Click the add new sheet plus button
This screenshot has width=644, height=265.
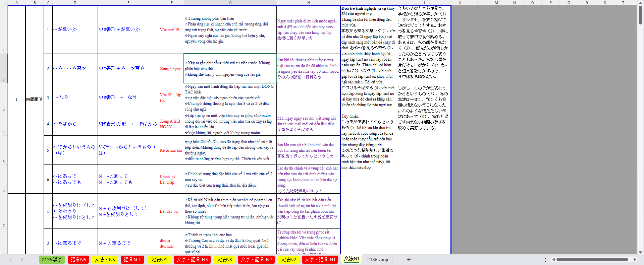point(409,260)
